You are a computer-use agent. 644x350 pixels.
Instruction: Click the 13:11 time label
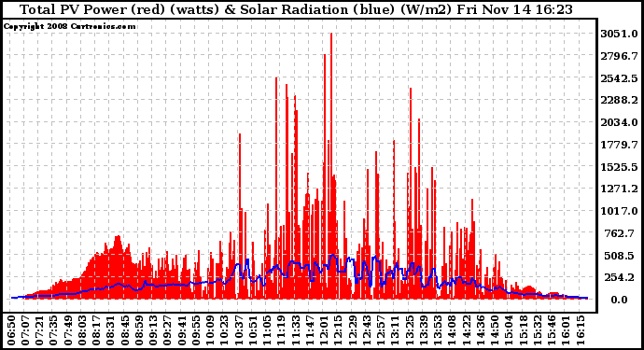395,330
